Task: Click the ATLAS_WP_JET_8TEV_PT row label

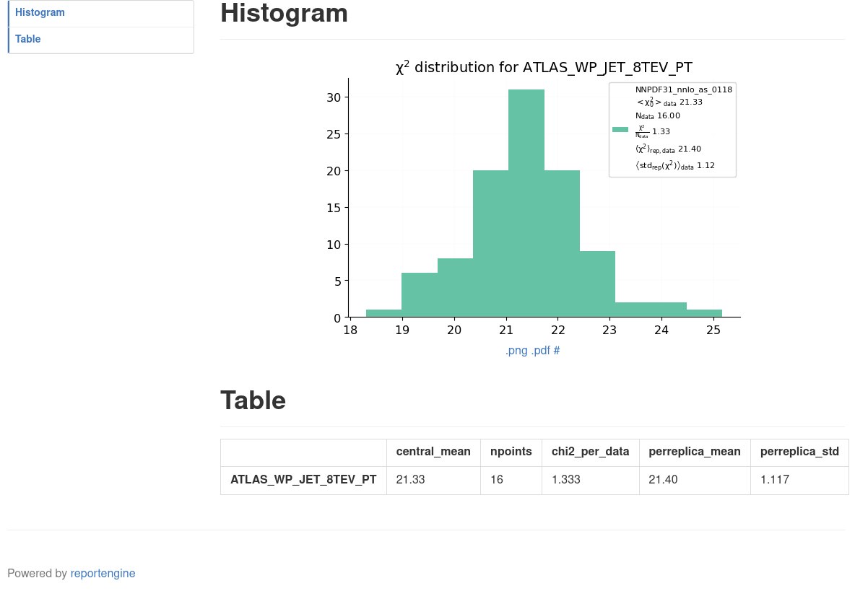Action: 303,480
